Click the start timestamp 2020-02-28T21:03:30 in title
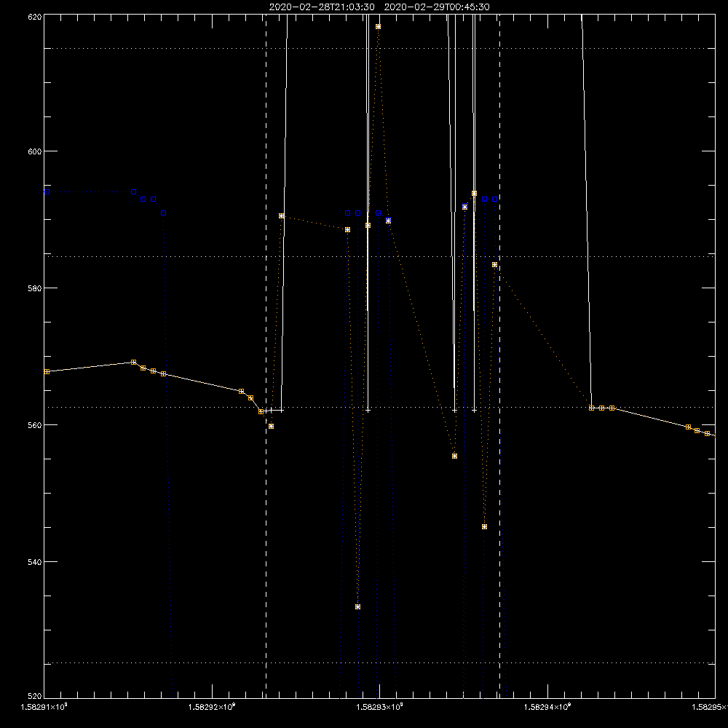728x728 pixels. [x=322, y=7]
